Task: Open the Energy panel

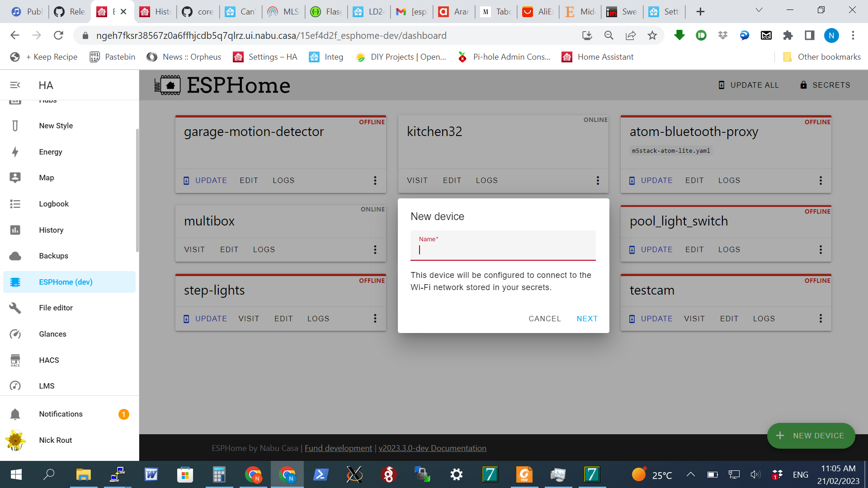Action: pos(50,152)
